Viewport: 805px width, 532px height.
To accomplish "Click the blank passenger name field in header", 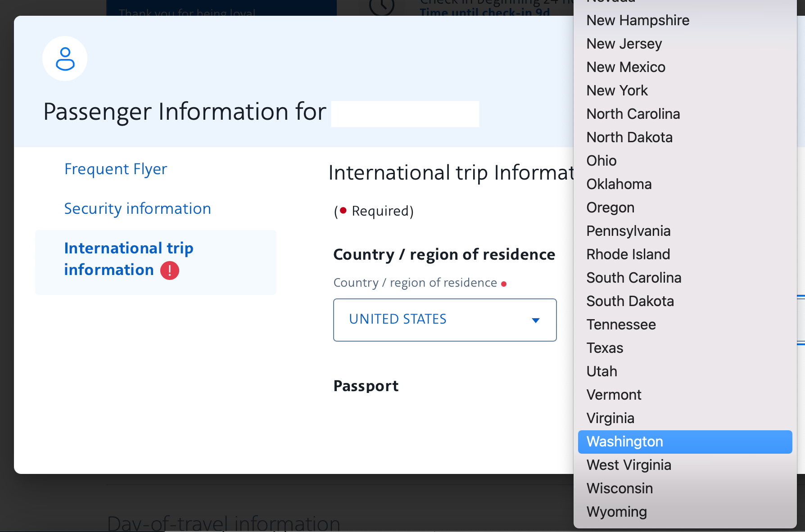I will tap(405, 114).
